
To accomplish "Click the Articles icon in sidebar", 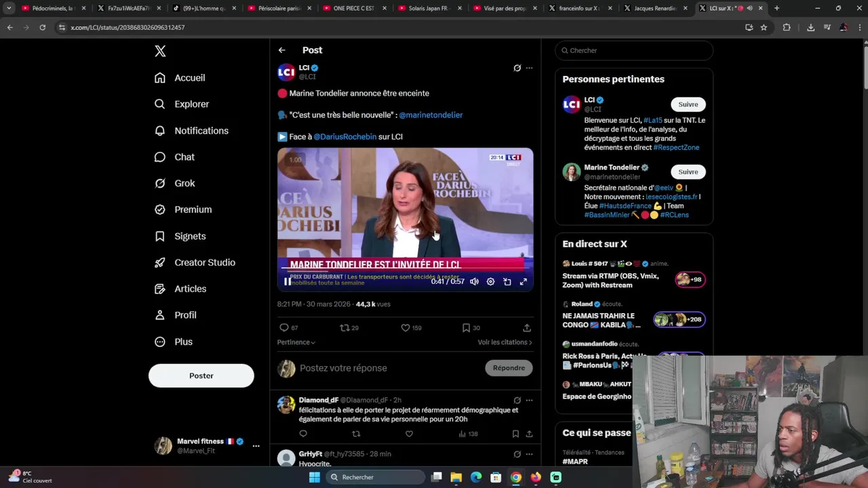I will click(x=160, y=289).
